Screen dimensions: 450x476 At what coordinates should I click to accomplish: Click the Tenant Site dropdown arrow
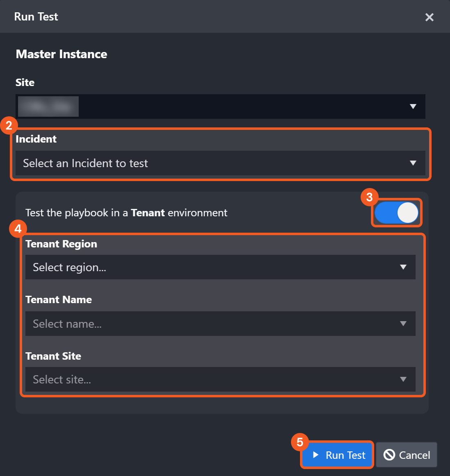click(x=403, y=379)
